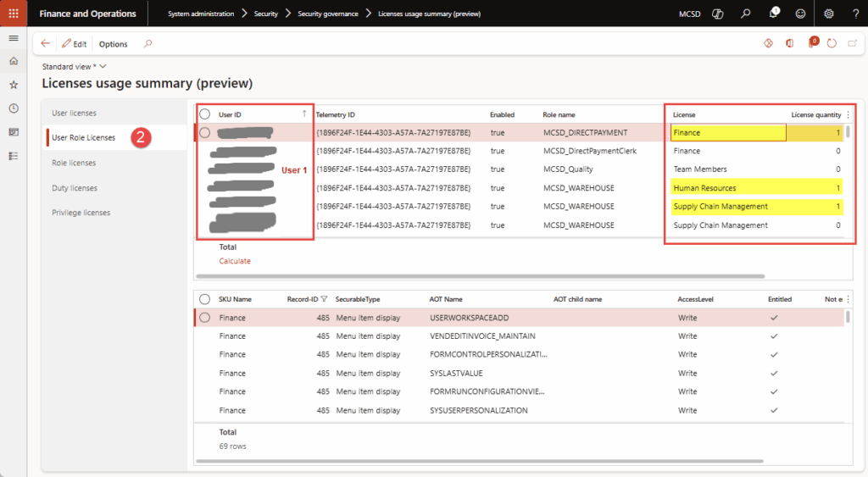This screenshot has height=477, width=868.
Task: Open the Copilot icon in top bar
Action: [717, 14]
